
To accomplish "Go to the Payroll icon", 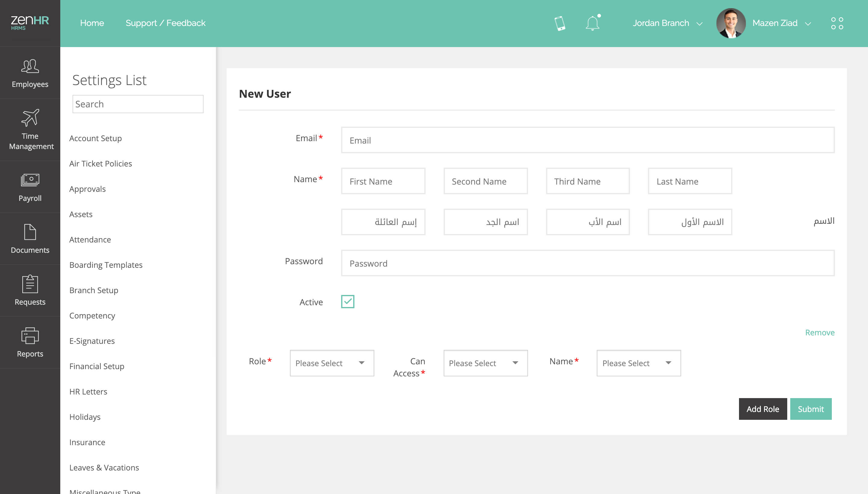I will click(30, 180).
